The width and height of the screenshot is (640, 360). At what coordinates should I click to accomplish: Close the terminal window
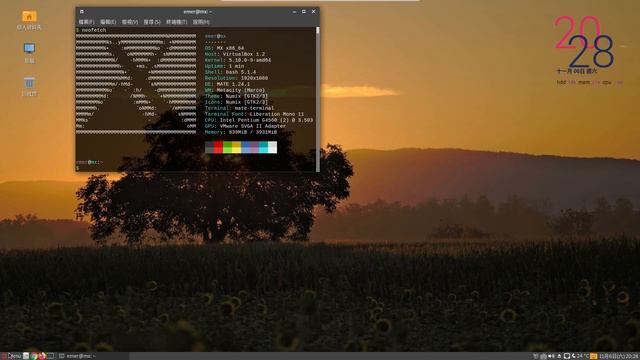coord(313,11)
